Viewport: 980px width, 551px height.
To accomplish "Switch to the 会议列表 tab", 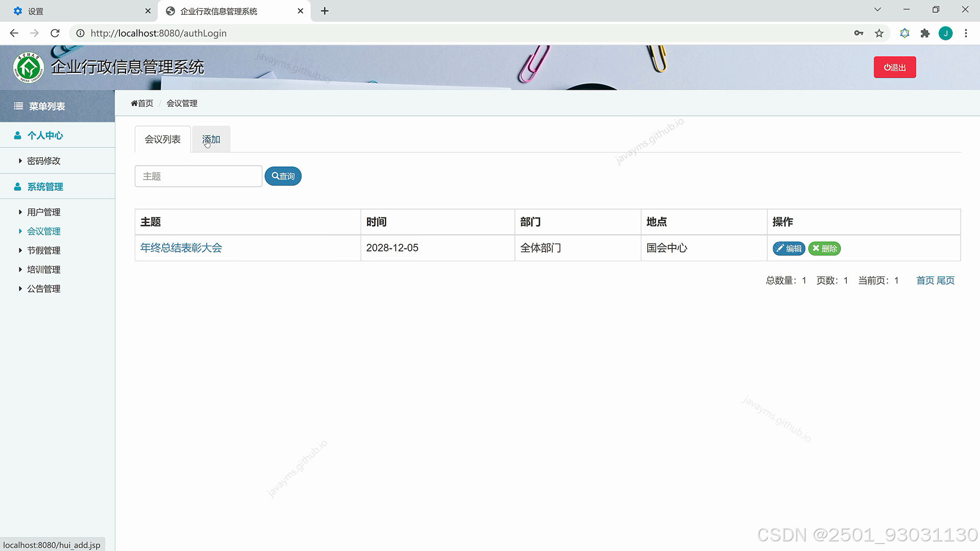I will click(162, 139).
